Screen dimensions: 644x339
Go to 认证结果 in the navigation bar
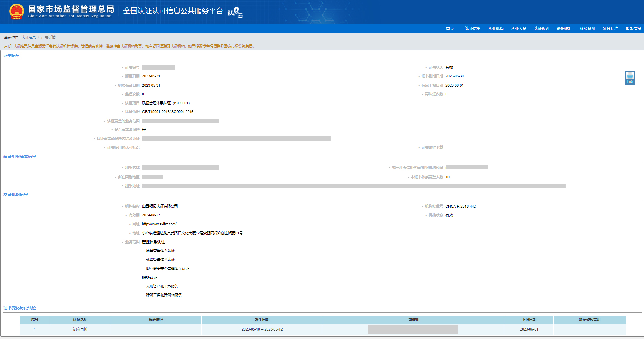point(473,29)
